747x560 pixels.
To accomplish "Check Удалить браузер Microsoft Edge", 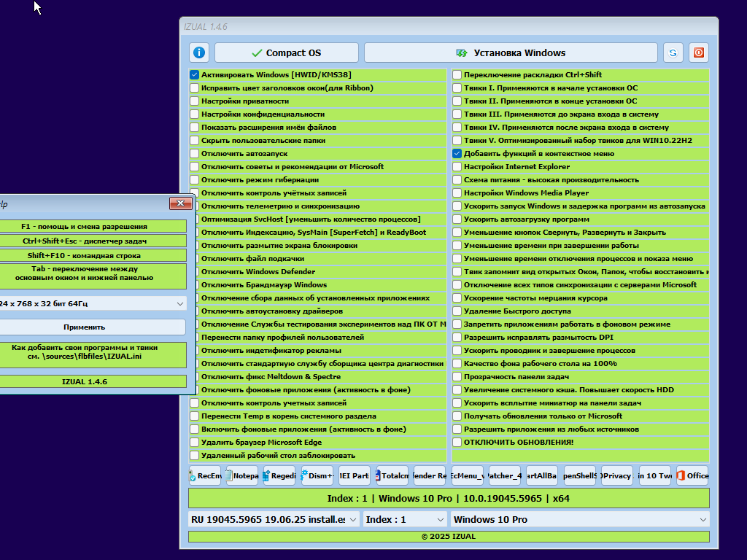I will coord(194,443).
